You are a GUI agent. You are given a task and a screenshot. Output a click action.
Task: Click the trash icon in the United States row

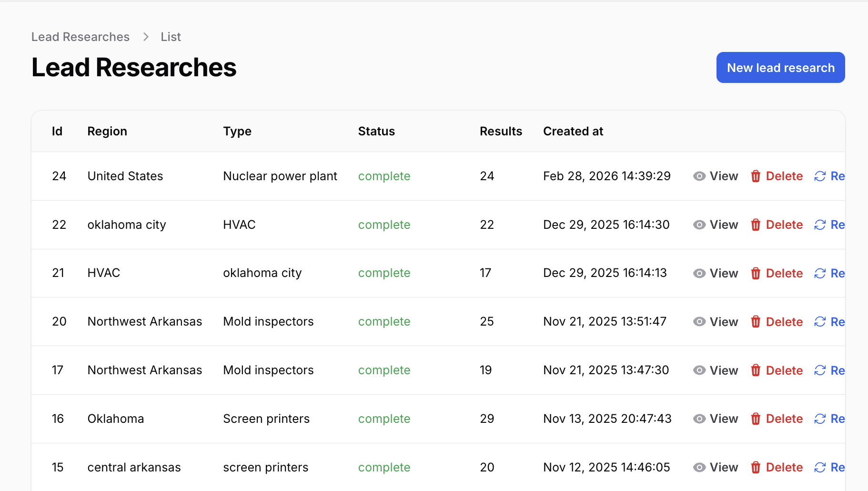(756, 176)
